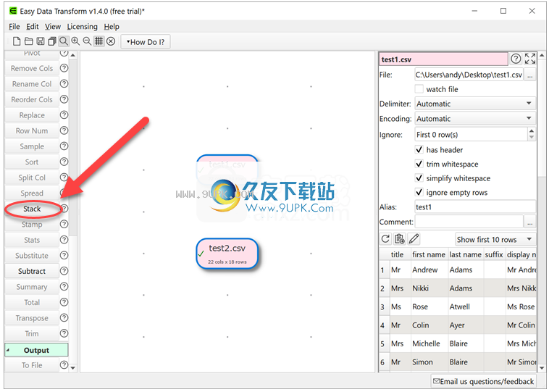Toggle the has header checkbox
This screenshot has height=392, width=549.
click(x=419, y=149)
